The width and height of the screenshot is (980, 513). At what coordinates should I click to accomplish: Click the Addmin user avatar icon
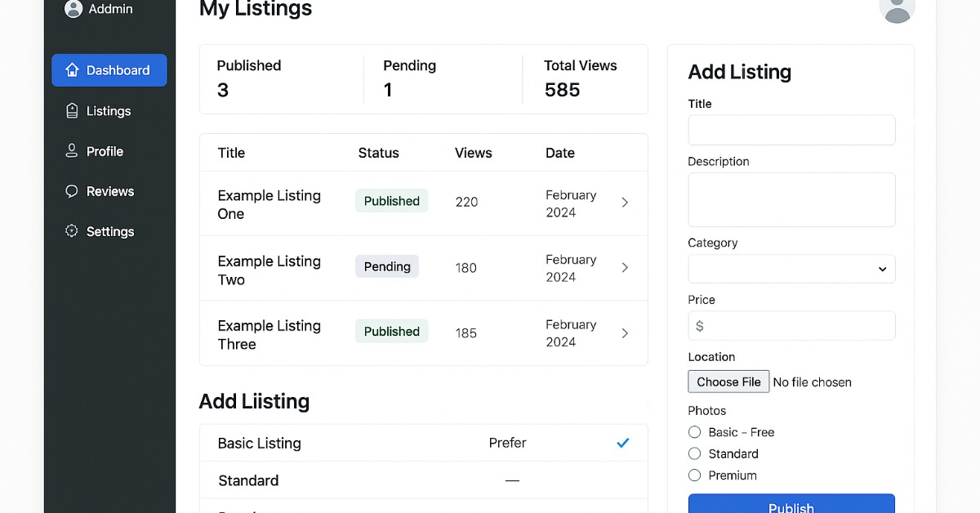click(73, 9)
